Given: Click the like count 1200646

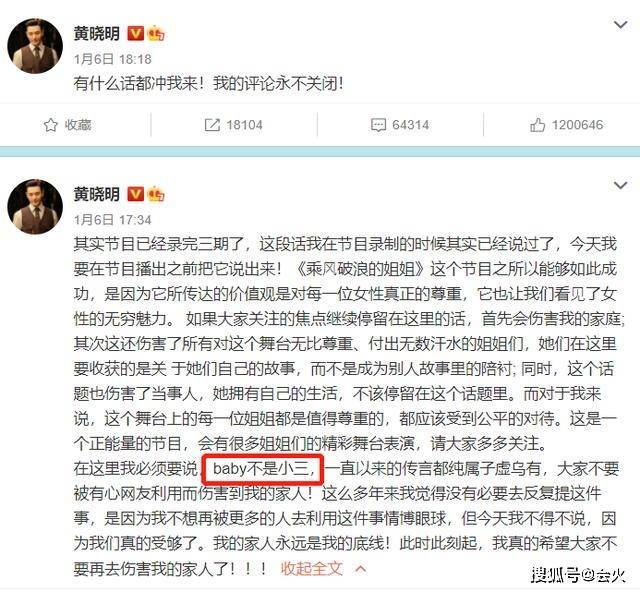Looking at the screenshot, I should [x=577, y=125].
